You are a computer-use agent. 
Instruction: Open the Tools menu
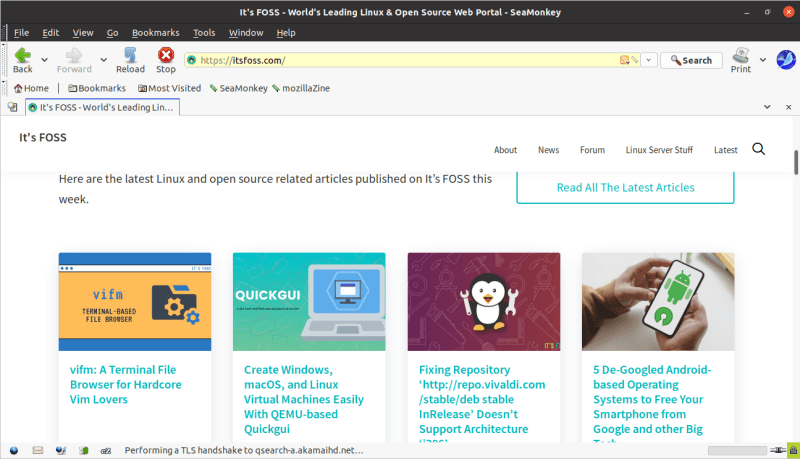click(x=204, y=33)
